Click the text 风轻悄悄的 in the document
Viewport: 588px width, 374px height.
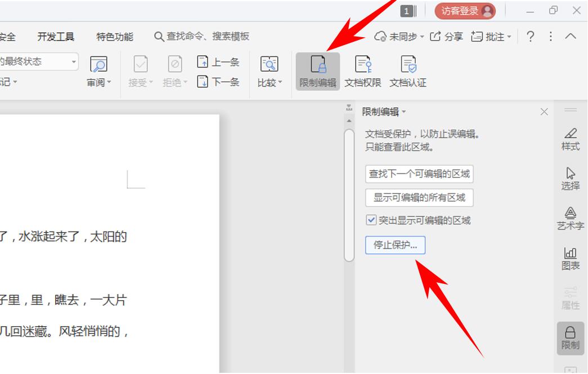click(x=89, y=331)
